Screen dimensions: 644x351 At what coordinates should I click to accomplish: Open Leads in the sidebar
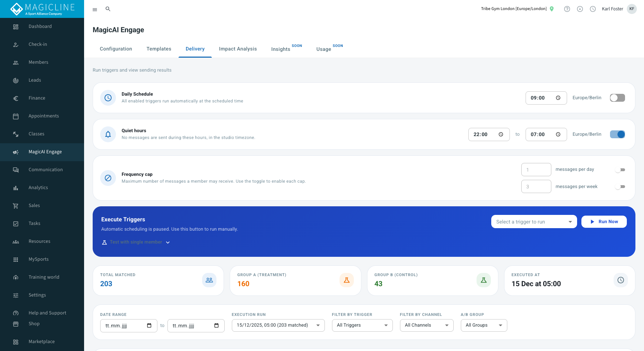pyautogui.click(x=42, y=80)
